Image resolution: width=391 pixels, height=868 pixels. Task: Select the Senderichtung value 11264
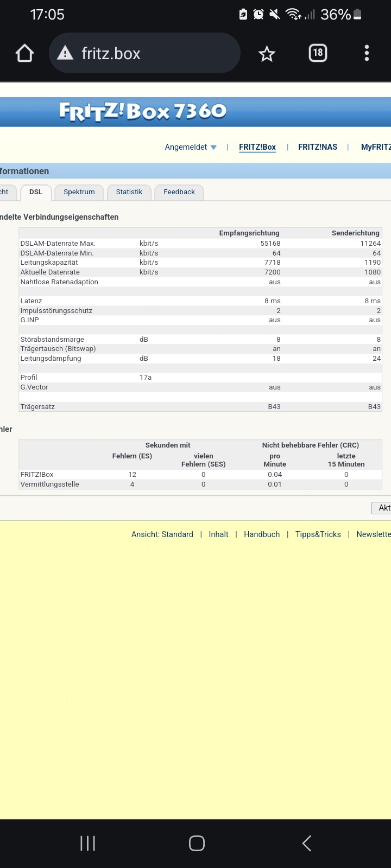point(370,244)
